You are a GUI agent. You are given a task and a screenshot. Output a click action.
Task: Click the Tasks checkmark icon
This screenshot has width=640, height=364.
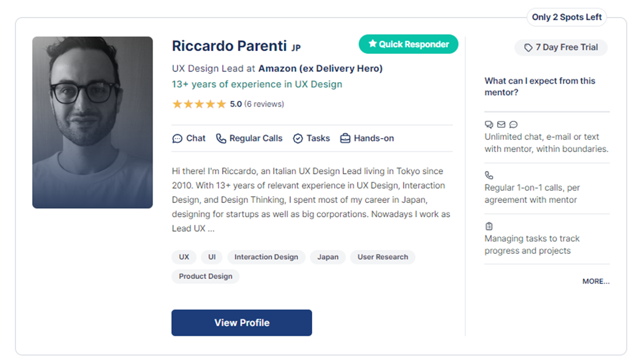298,139
